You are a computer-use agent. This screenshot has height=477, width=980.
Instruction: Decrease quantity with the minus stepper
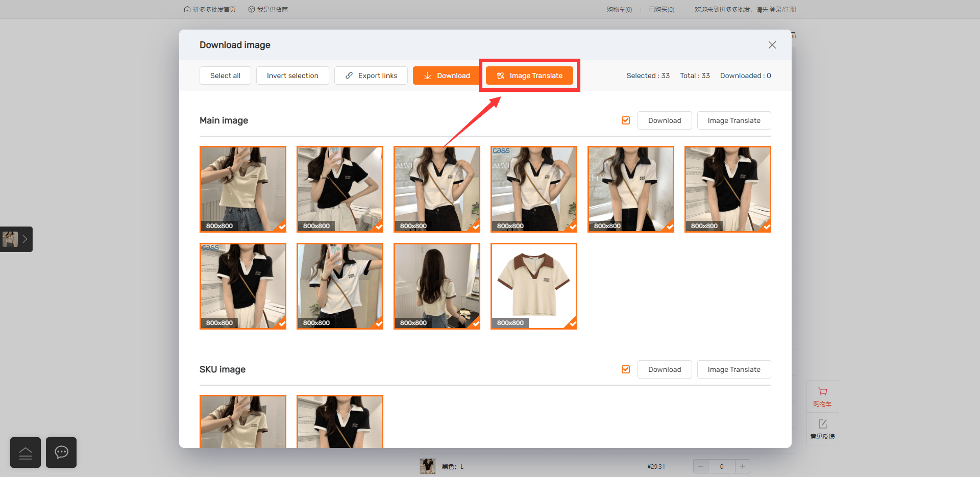701,466
